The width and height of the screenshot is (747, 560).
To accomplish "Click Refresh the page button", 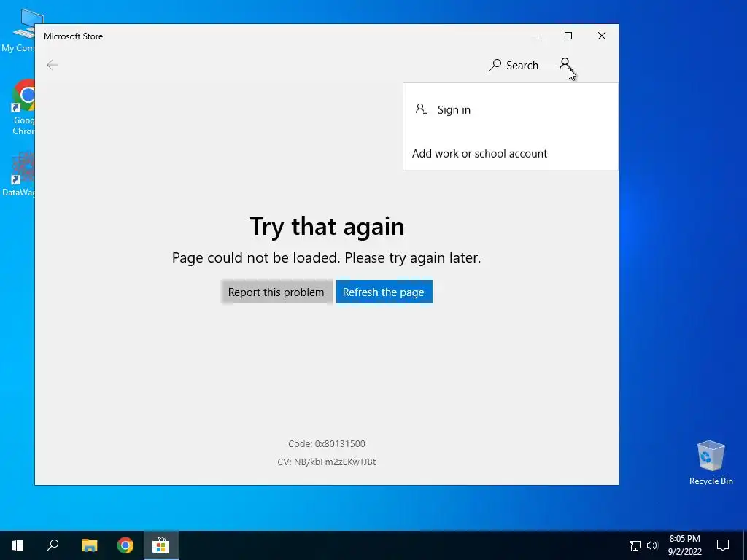I will click(384, 292).
